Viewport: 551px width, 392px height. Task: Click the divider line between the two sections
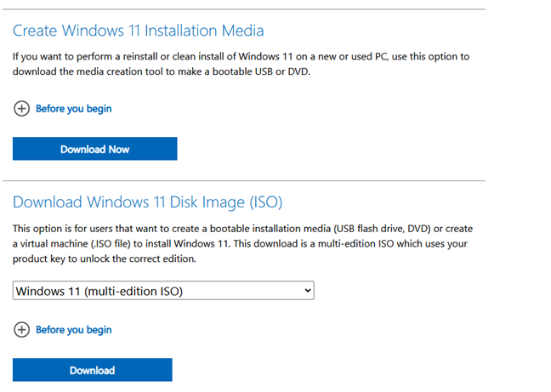click(x=248, y=180)
